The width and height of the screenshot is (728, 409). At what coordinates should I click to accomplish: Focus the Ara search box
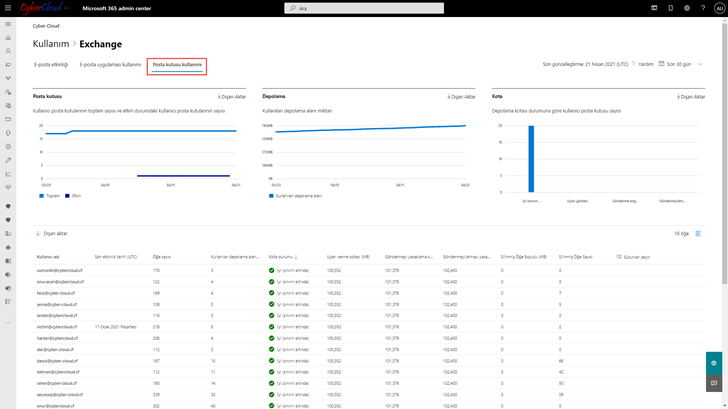(x=364, y=8)
